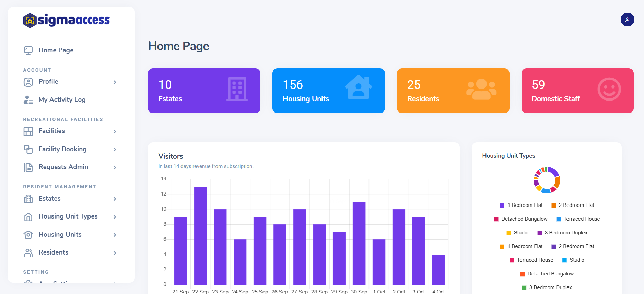Click the sigmaaccess hexagon logo
Viewport: 644px width, 294px height.
click(x=30, y=21)
